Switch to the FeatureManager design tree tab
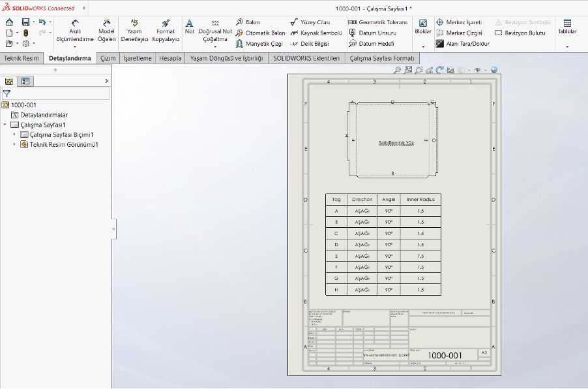Screen dimensions: 588x389 click(9, 82)
